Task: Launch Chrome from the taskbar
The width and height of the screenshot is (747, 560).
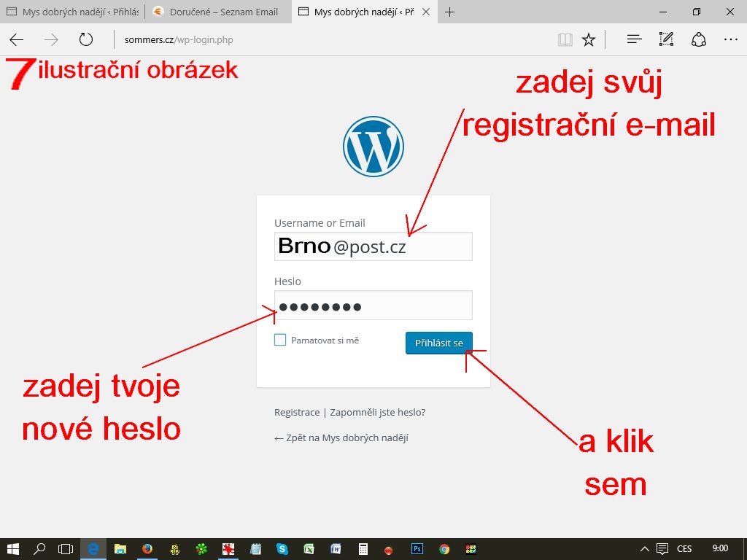Action: pos(444,549)
